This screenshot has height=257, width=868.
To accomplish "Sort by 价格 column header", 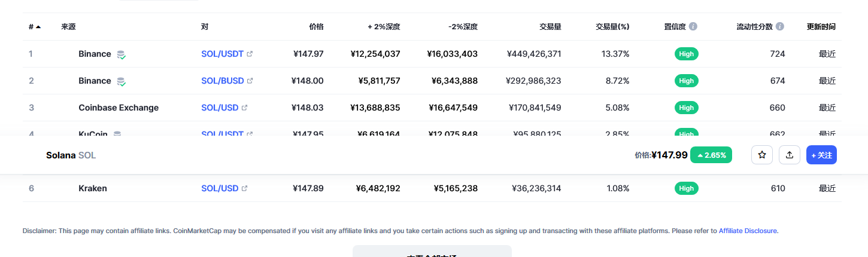I will 316,27.
